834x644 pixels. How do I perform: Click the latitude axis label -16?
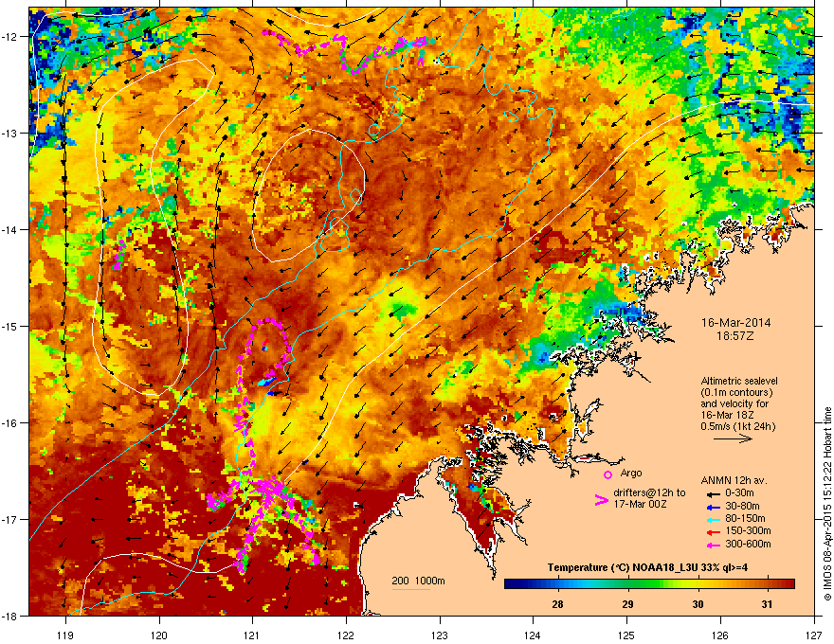(10, 423)
